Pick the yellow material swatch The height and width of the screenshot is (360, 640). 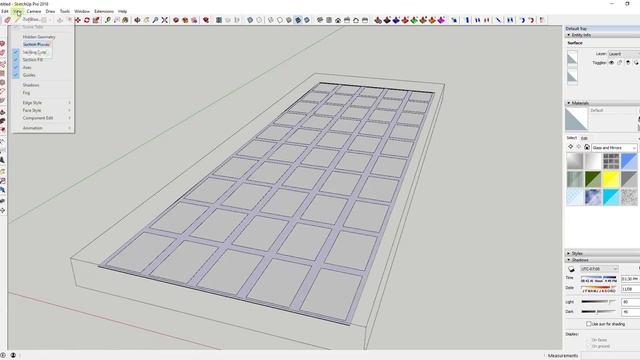click(x=611, y=179)
